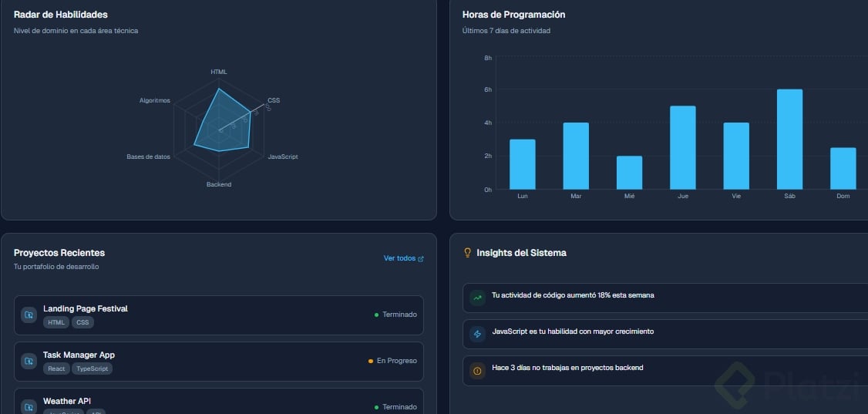Click the Task Manager App folder icon
Image resolution: width=868 pixels, height=414 pixels.
click(x=29, y=362)
